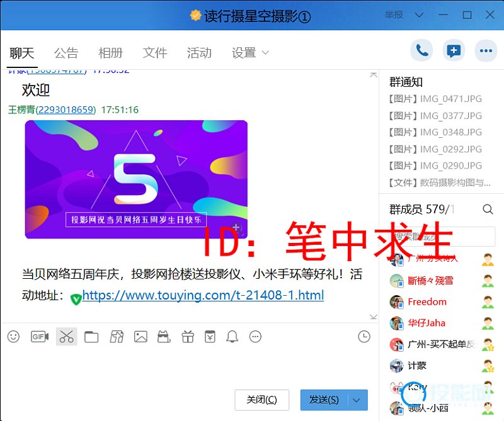Screen dimensions: 504x421
Task: Open the purple 5th anniversary image
Action: pos(136,179)
